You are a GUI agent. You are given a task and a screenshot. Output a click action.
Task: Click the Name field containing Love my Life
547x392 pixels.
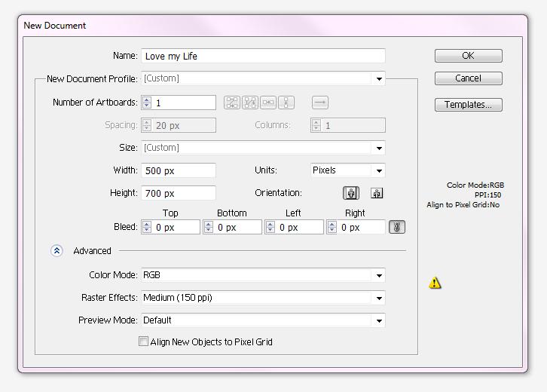tap(263, 56)
